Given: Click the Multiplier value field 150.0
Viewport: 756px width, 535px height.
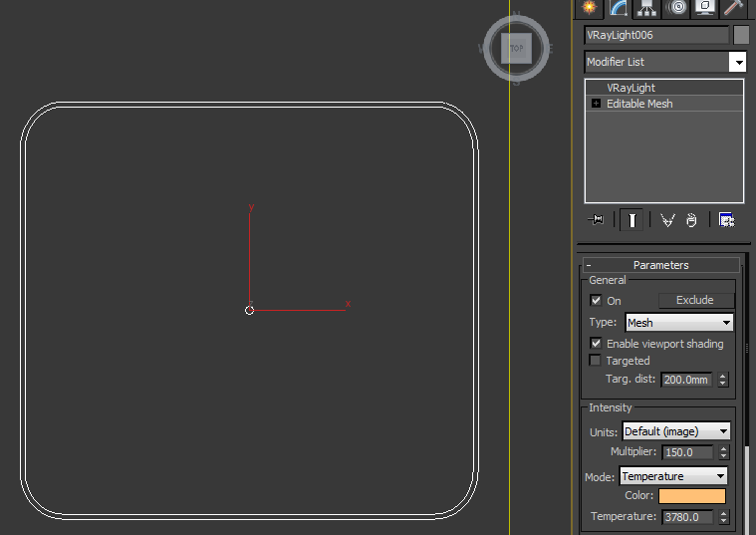Looking at the screenshot, I should click(687, 452).
